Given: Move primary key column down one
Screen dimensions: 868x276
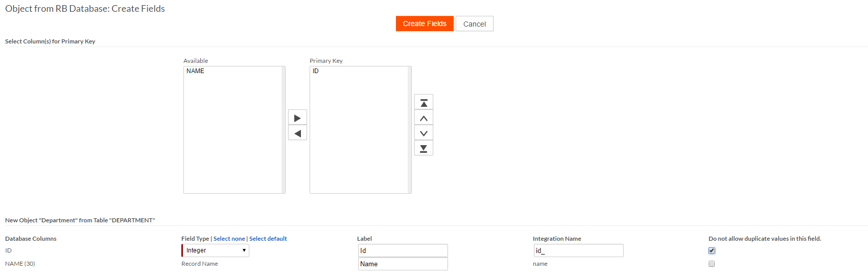Looking at the screenshot, I should [x=424, y=133].
